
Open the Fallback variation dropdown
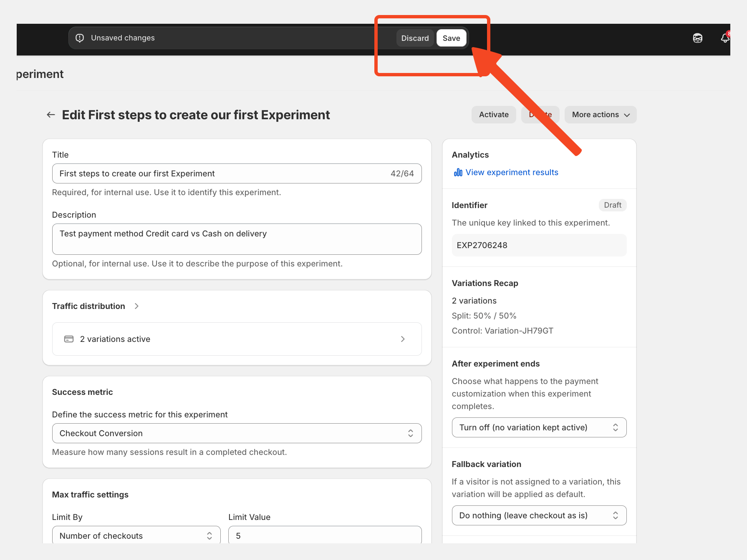click(x=539, y=515)
